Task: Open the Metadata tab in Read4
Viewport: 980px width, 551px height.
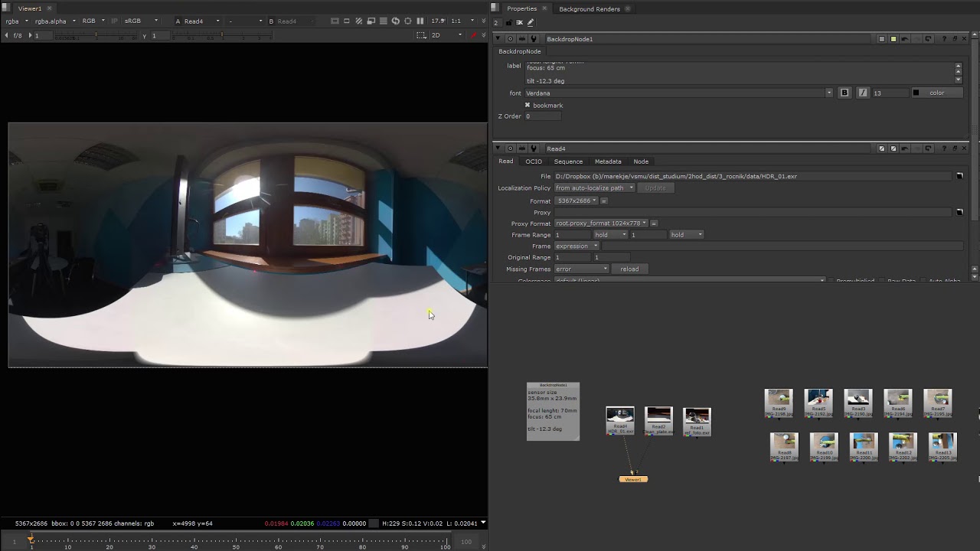Action: [x=608, y=161]
